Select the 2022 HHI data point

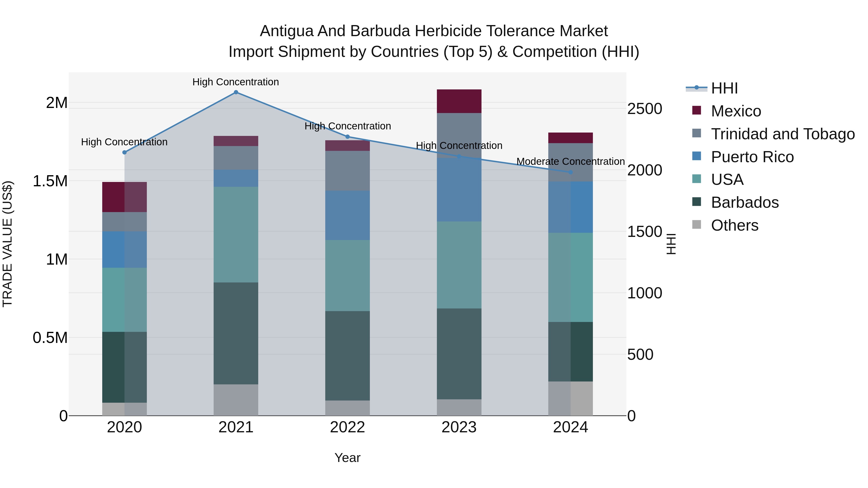(x=348, y=137)
